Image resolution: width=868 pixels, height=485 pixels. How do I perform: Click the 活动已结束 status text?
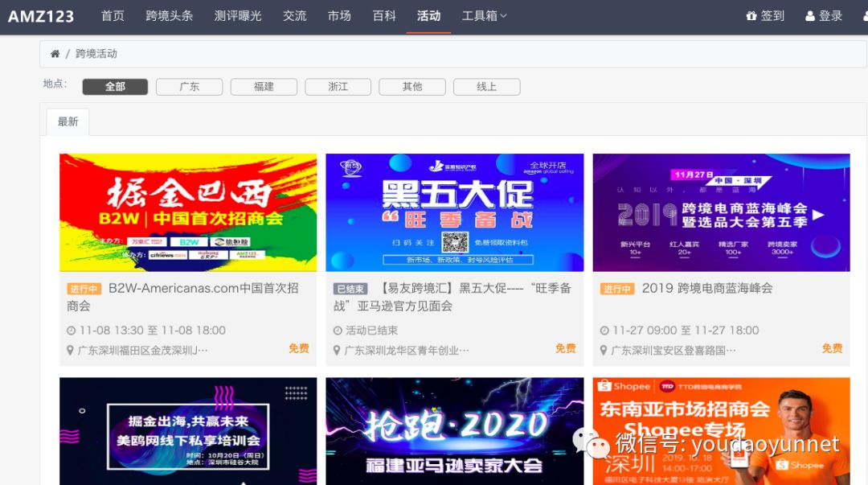pos(372,331)
